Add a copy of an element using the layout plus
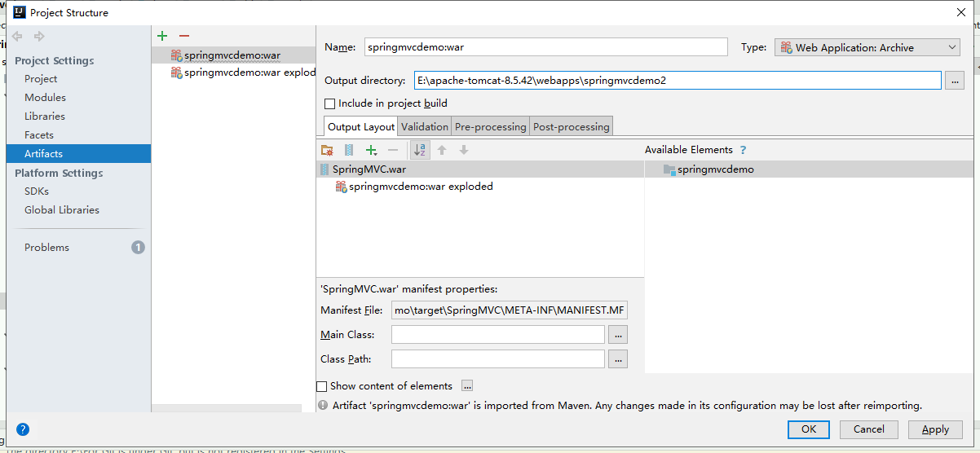Viewport: 980px width, 453px height. (373, 150)
